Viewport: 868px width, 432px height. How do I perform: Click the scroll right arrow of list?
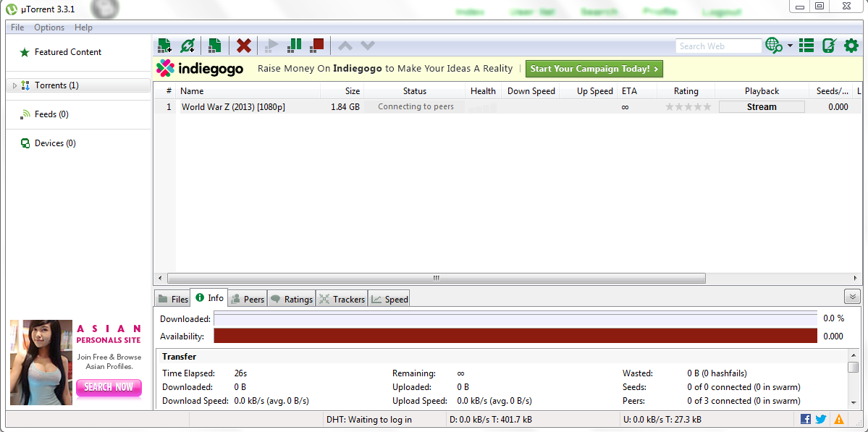pos(856,278)
